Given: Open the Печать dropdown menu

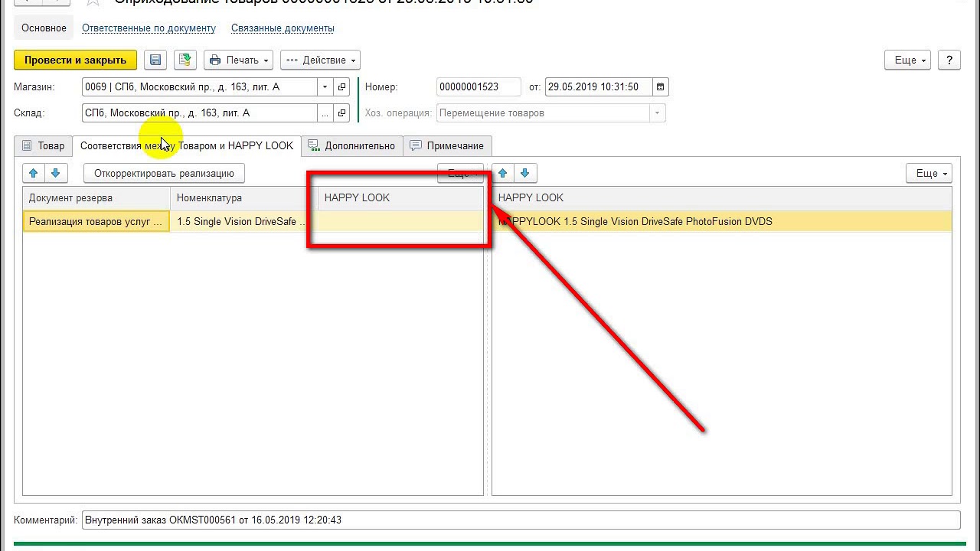Looking at the screenshot, I should [239, 60].
